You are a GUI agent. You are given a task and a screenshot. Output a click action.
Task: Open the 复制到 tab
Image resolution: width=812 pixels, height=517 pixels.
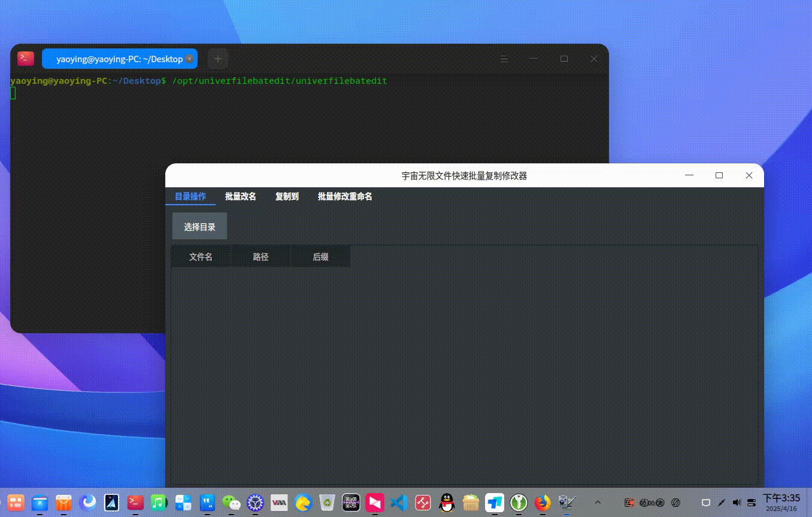287,196
